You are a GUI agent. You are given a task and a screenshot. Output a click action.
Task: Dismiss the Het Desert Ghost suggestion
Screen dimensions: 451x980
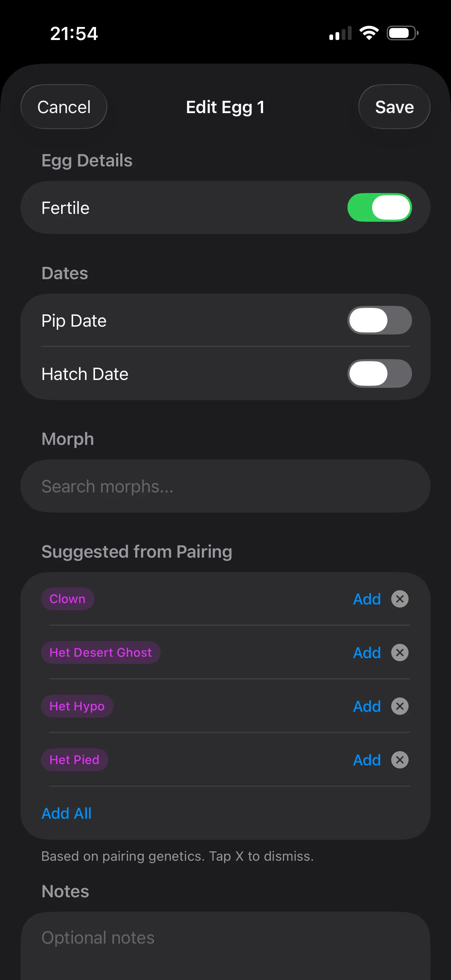click(400, 652)
